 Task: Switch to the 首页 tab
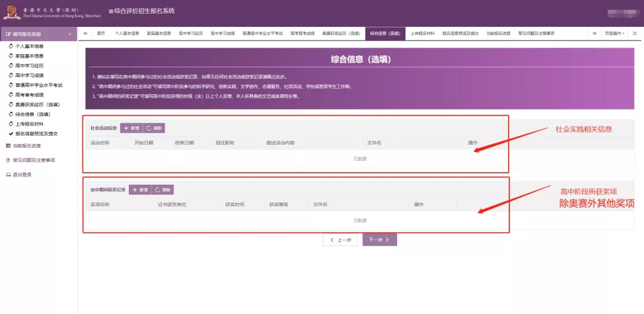tap(101, 33)
